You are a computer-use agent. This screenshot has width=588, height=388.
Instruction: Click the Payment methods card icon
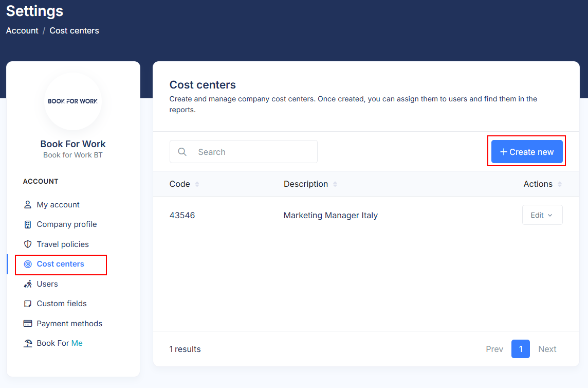click(28, 323)
